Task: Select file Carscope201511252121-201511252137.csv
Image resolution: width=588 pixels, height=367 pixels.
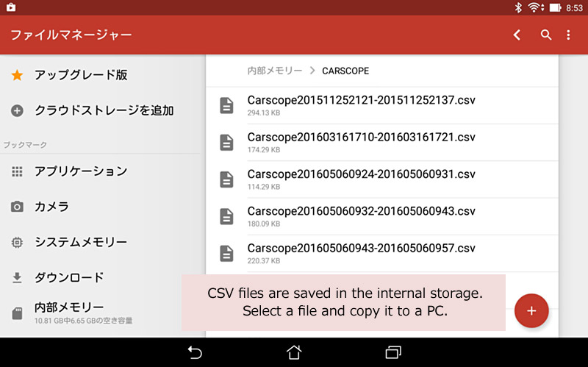Action: click(x=381, y=105)
